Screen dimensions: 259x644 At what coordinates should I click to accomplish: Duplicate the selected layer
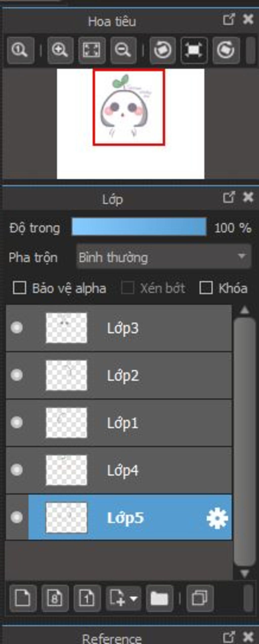(x=200, y=598)
